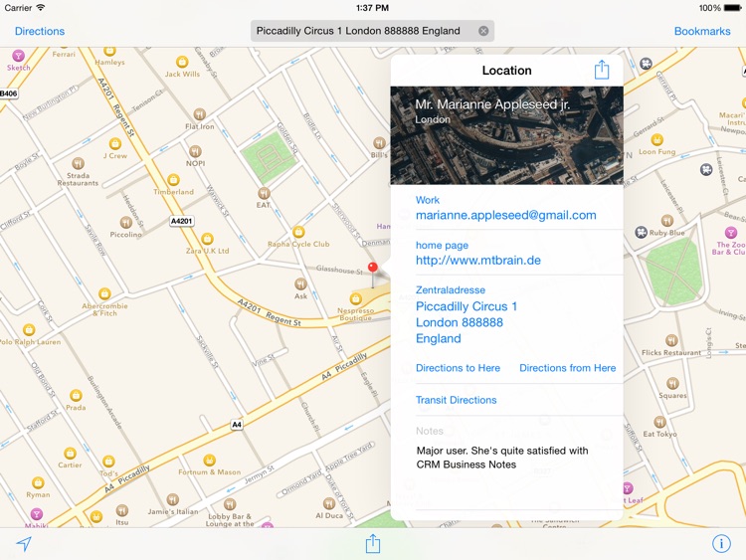Image resolution: width=746 pixels, height=560 pixels.
Task: Tap the Nespresso Boutique shop icon
Action: point(355,298)
